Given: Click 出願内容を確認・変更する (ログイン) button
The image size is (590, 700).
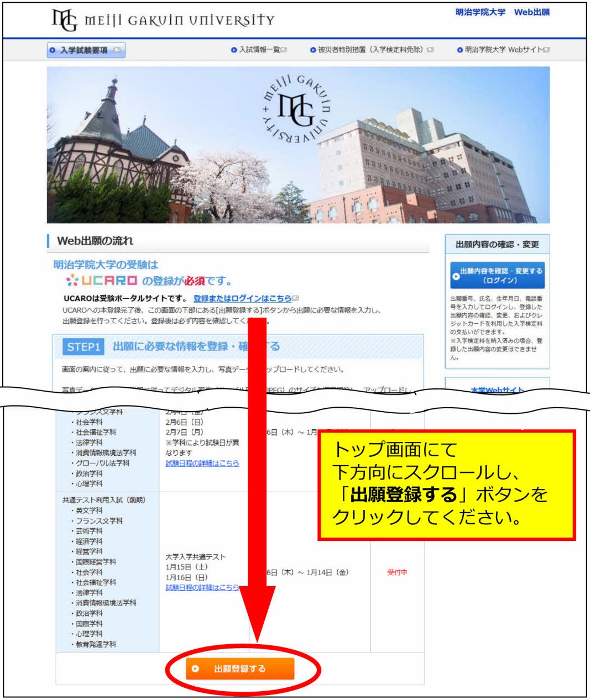Looking at the screenshot, I should click(x=497, y=275).
